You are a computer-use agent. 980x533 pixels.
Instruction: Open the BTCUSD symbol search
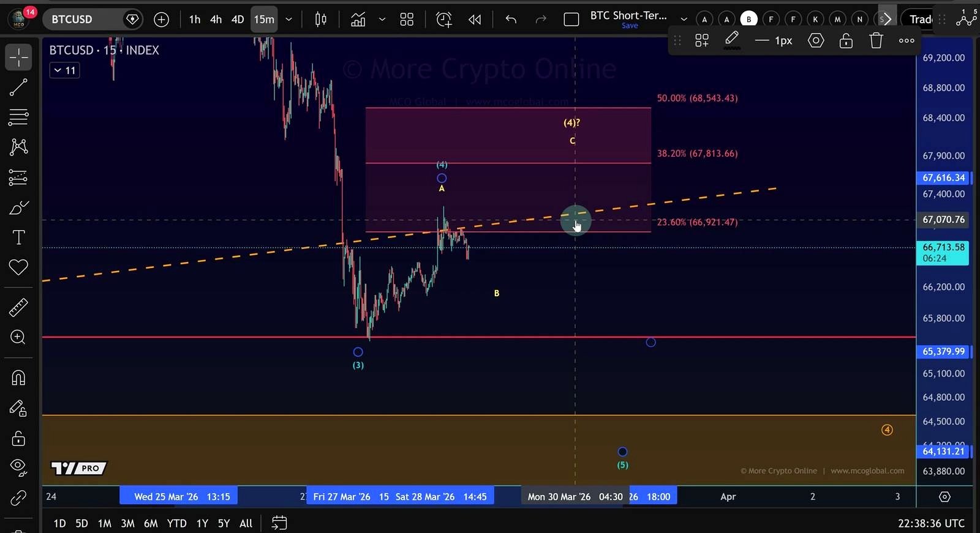72,20
